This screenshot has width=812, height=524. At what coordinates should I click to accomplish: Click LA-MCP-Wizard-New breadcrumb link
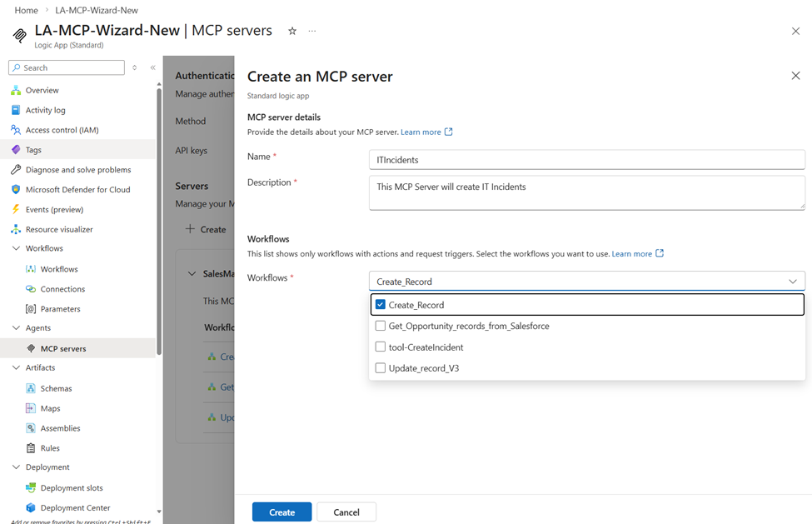(97, 10)
